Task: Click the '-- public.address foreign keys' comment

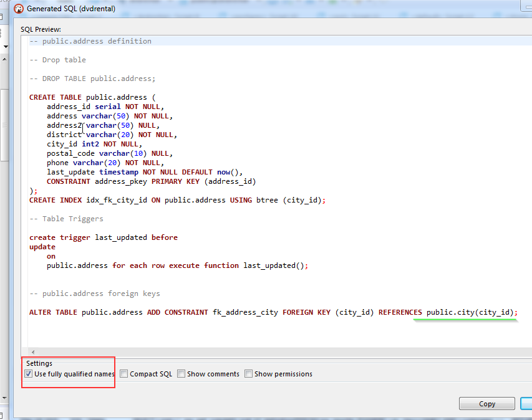Action: click(x=95, y=294)
